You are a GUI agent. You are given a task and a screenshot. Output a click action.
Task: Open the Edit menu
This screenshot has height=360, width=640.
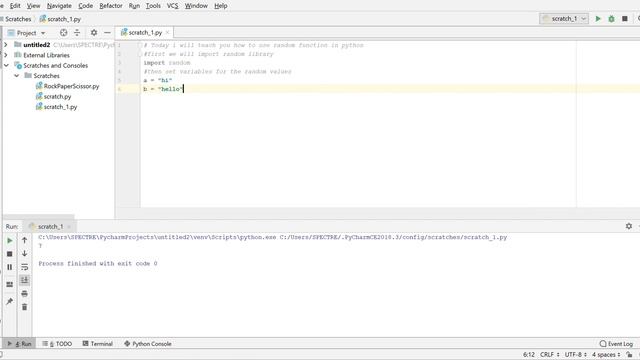tap(15, 6)
